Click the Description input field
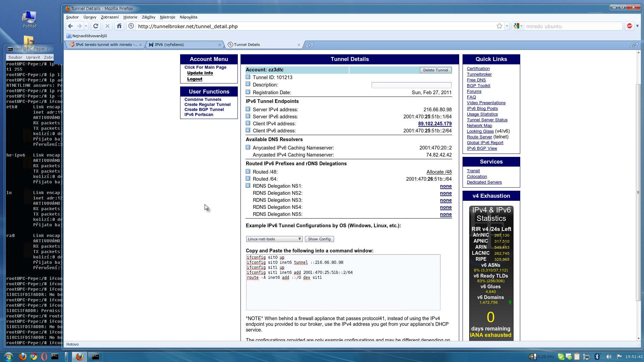The width and height of the screenshot is (644, 362). point(411,85)
